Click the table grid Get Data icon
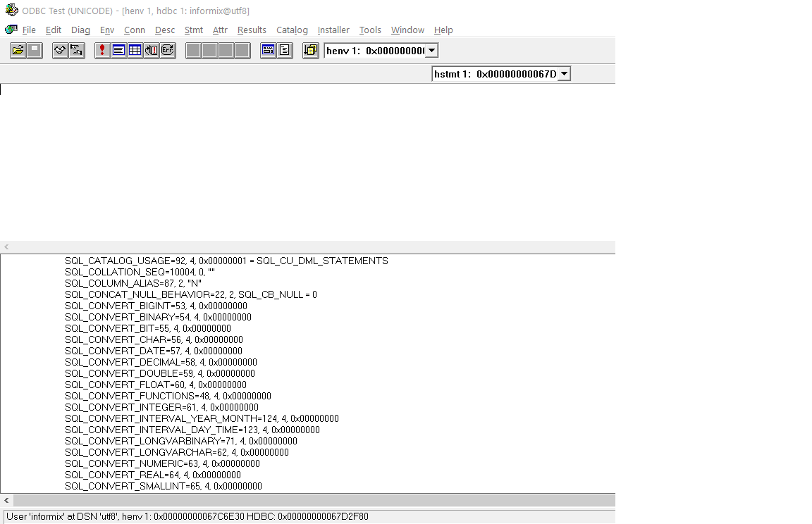Image resolution: width=812 pixels, height=524 pixels. point(135,51)
